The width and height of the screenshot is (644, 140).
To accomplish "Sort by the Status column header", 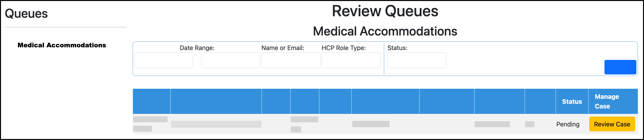I will 572,102.
